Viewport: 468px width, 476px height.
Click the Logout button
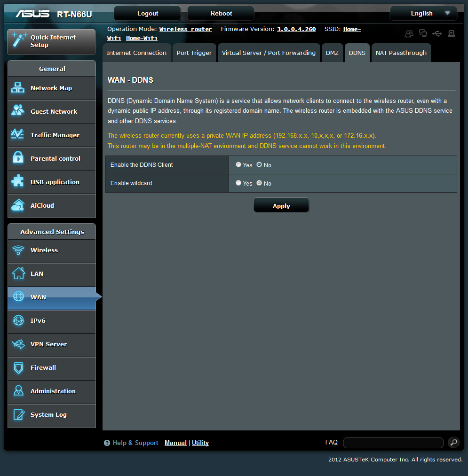pyautogui.click(x=147, y=13)
